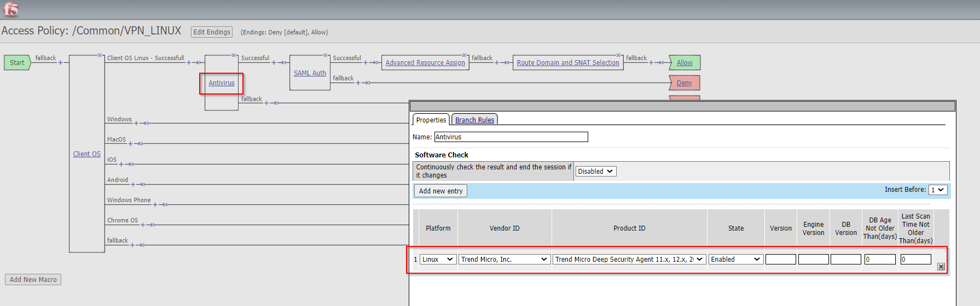Click the State column header
This screenshot has width=980, height=306.
tap(736, 228)
